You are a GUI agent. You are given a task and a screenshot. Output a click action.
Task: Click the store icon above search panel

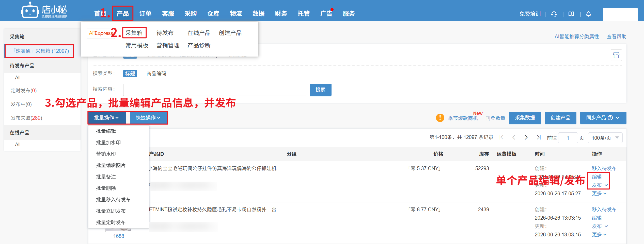[616, 55]
